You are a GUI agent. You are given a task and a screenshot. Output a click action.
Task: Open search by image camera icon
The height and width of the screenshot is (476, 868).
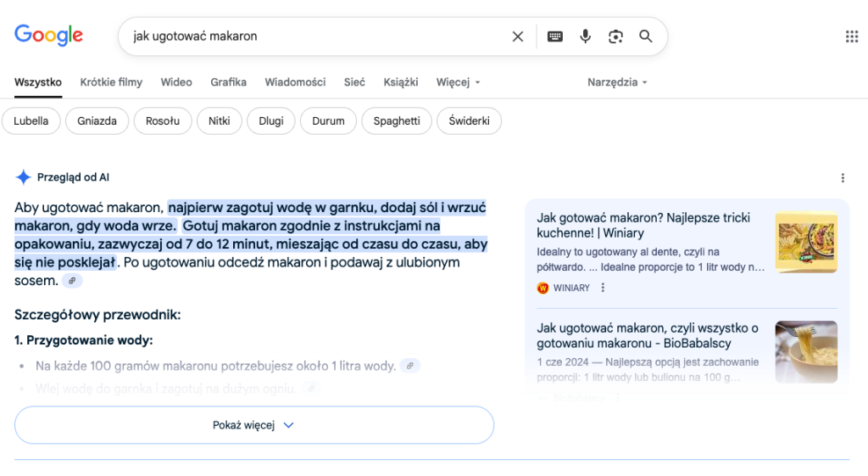click(615, 36)
